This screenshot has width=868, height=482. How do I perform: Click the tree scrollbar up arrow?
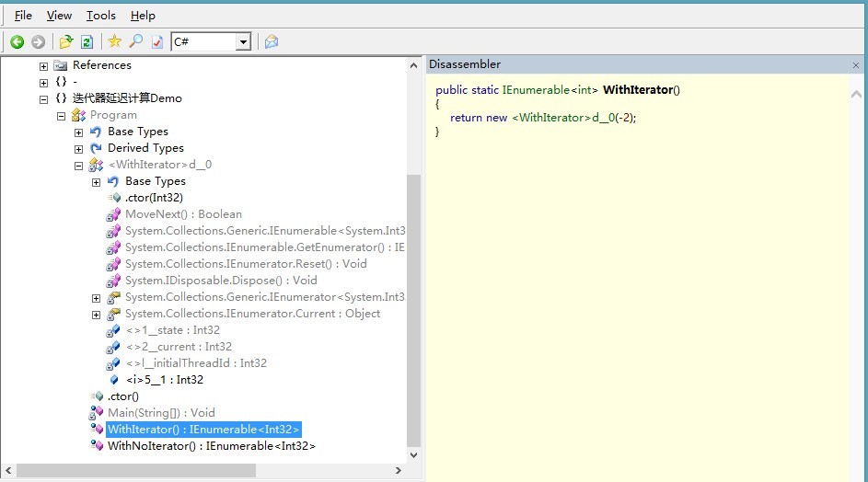point(413,65)
